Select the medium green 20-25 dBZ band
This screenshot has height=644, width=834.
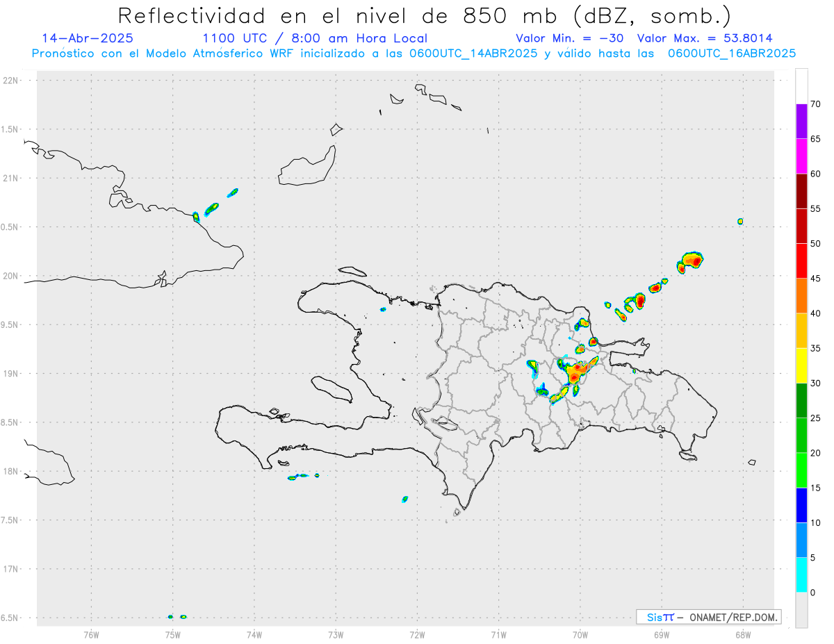[x=801, y=436]
